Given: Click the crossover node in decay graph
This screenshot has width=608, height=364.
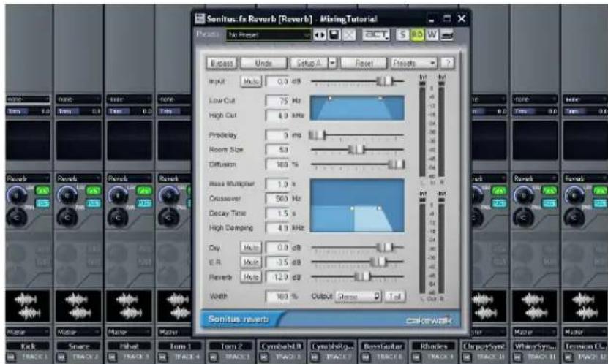Looking at the screenshot, I should (x=352, y=208).
